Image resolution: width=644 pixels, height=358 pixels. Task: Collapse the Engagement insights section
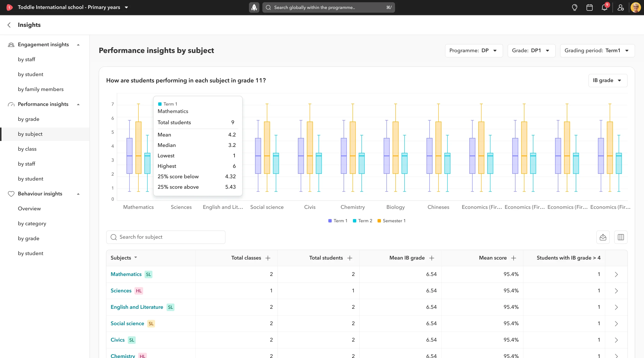(x=78, y=45)
